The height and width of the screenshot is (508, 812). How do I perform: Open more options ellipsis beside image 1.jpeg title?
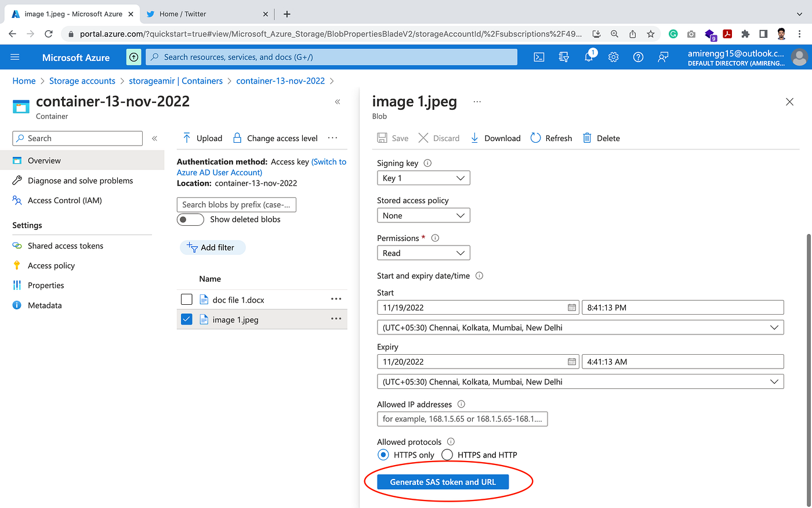tap(477, 102)
